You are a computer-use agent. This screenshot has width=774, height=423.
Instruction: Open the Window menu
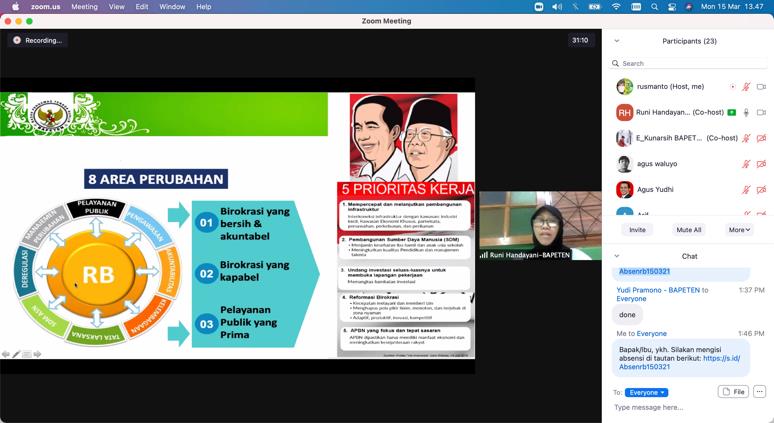click(x=172, y=7)
